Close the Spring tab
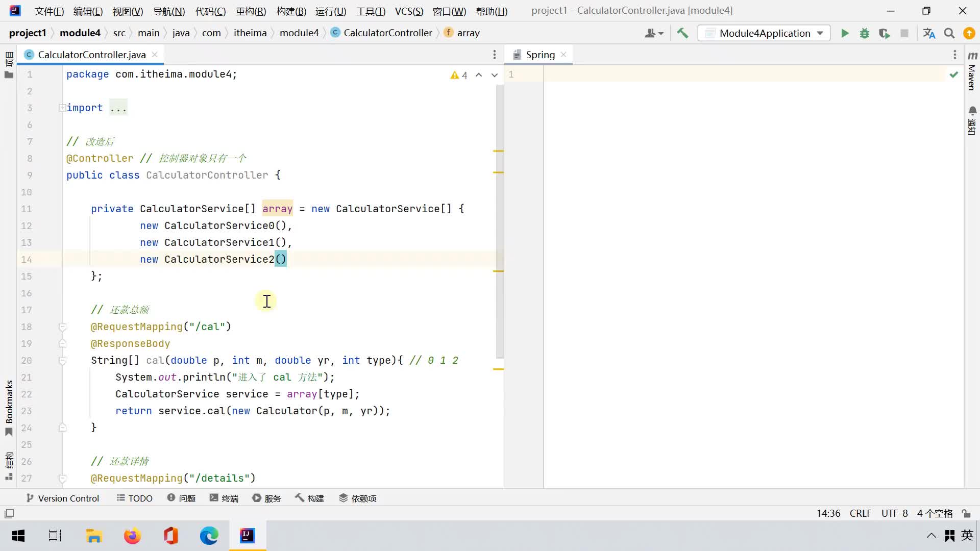Screen dimensions: 980x551 point(563,54)
